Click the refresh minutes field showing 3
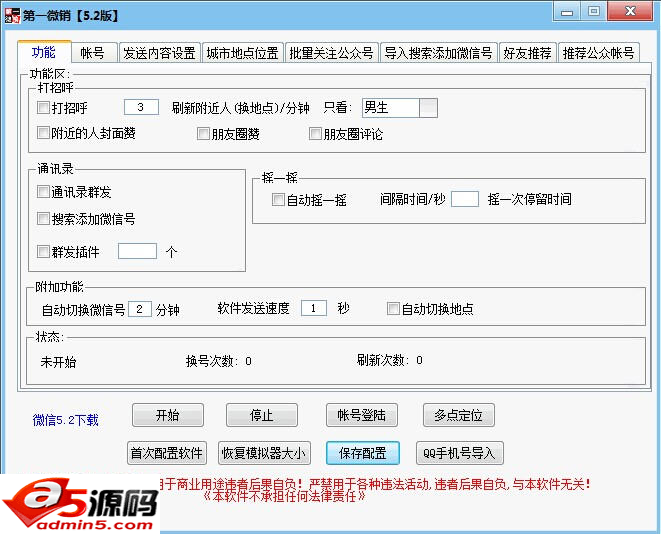The height and width of the screenshot is (534, 661). (141, 107)
